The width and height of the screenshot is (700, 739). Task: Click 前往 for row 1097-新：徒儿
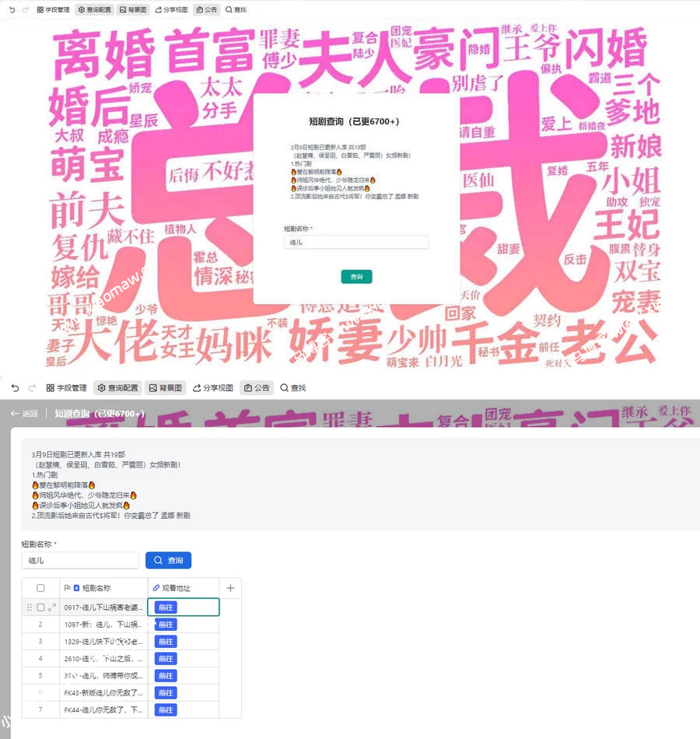pyautogui.click(x=166, y=625)
